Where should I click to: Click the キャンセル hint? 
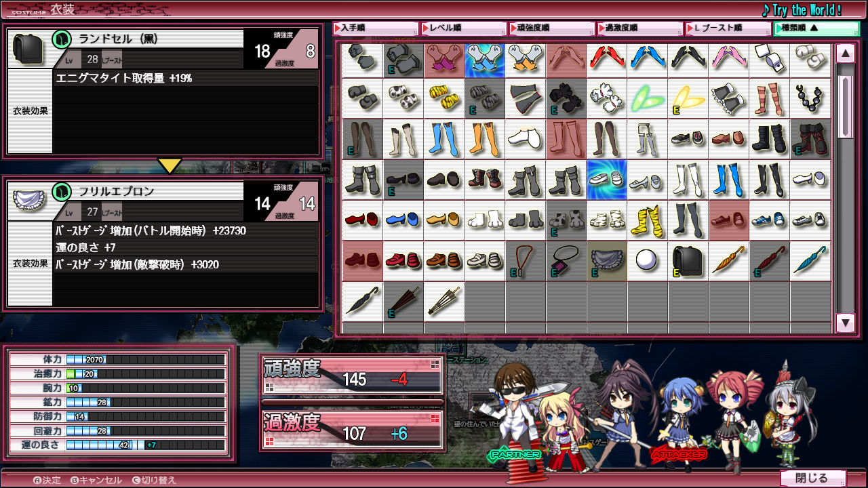click(96, 480)
